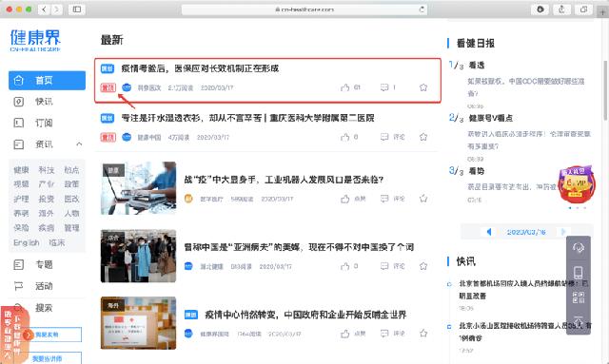The image size is (609, 364).
Task: Open the Safari share button
Action: pyautogui.click(x=561, y=10)
